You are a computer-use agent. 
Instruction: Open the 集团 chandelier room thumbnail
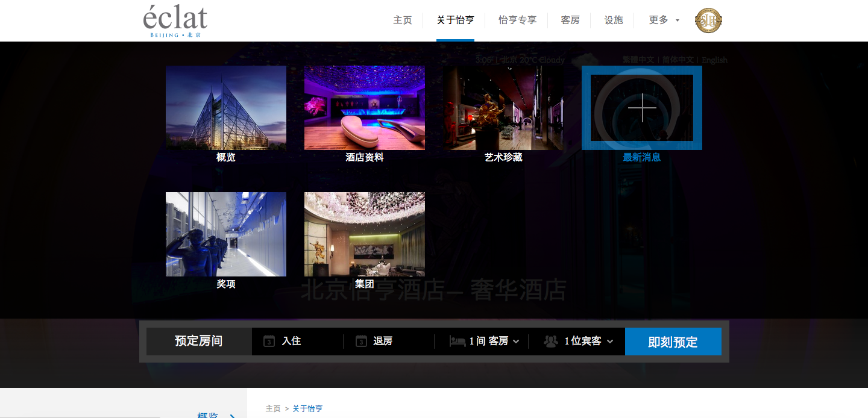[x=365, y=234]
